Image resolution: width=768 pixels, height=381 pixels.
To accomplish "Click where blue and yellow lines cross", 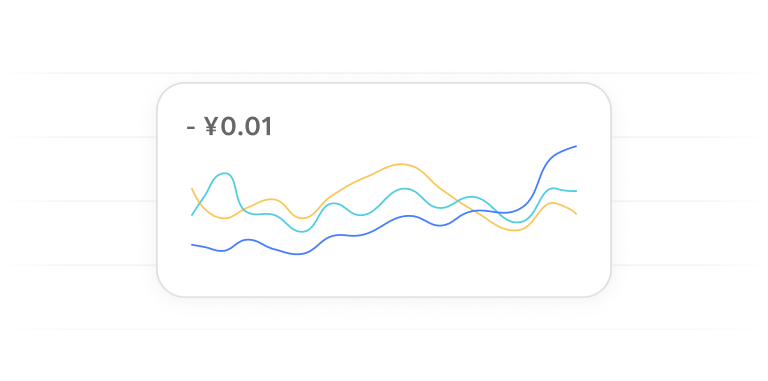I will (474, 211).
